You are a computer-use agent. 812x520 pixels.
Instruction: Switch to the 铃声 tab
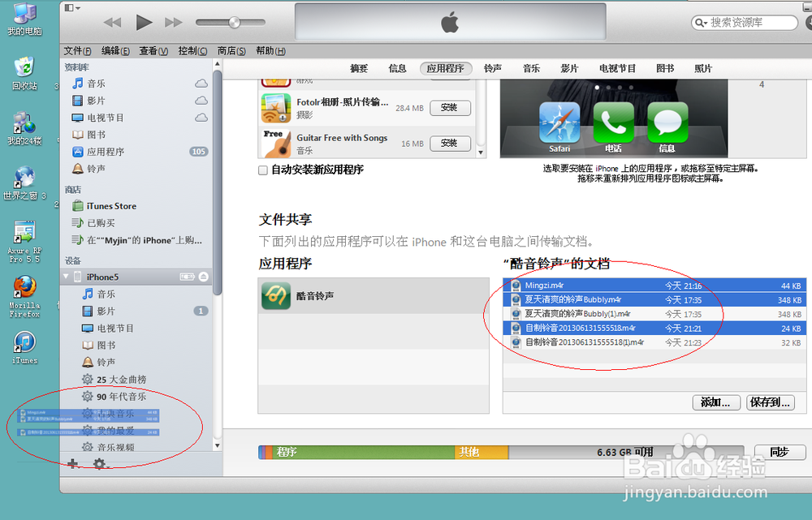pos(493,68)
